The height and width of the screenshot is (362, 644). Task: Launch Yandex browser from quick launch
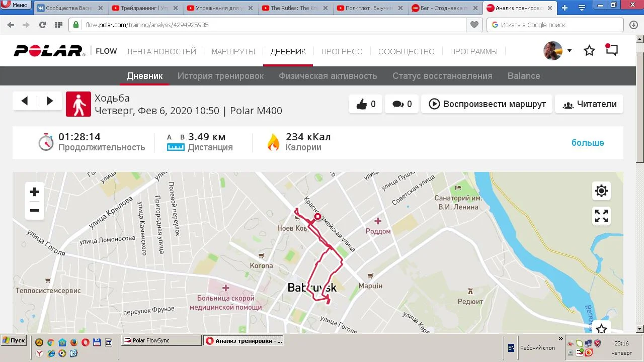pos(39,353)
